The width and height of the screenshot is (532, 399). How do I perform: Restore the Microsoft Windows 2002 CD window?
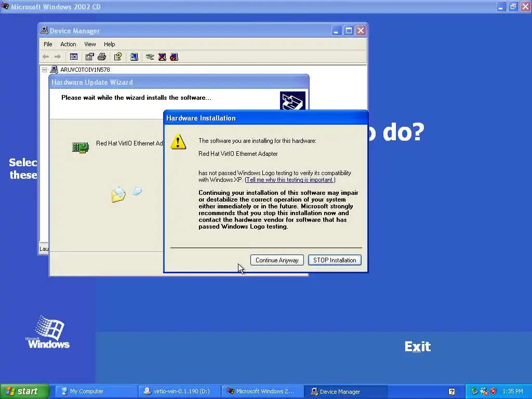[x=513, y=6]
